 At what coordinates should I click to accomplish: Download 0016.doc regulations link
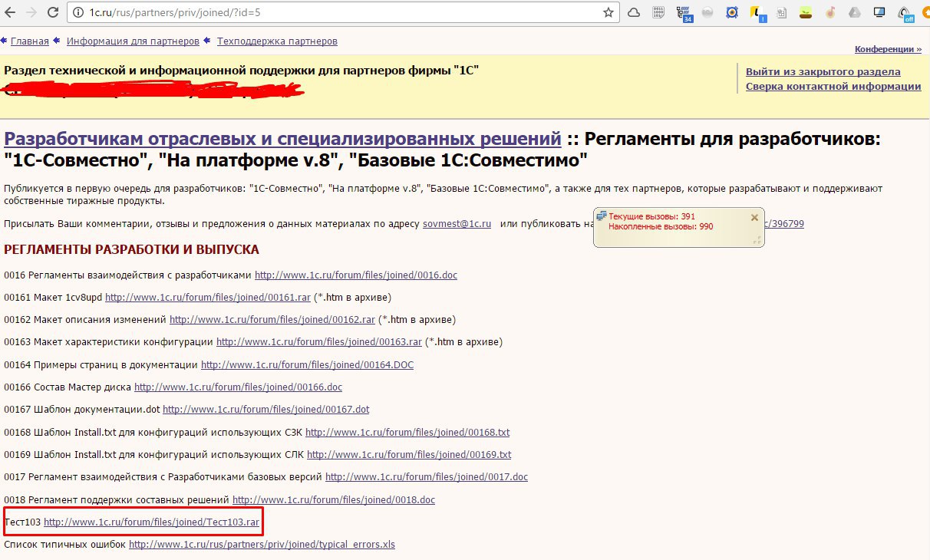click(356, 275)
